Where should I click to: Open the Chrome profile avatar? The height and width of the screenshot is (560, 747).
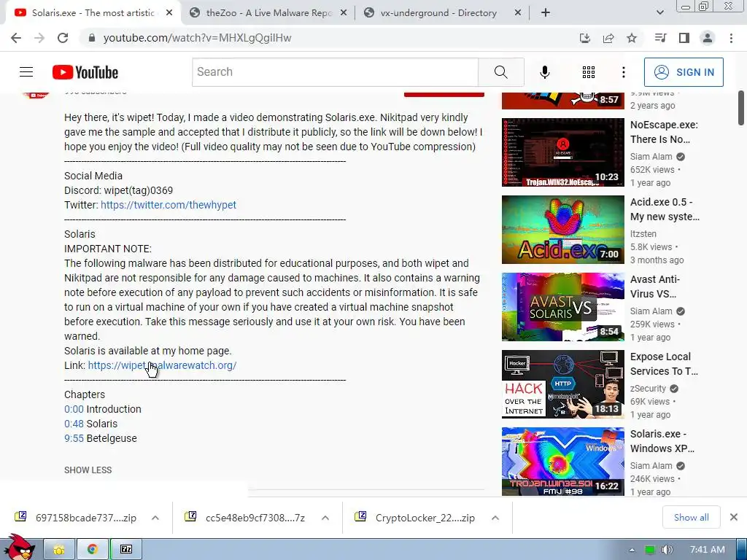point(708,38)
